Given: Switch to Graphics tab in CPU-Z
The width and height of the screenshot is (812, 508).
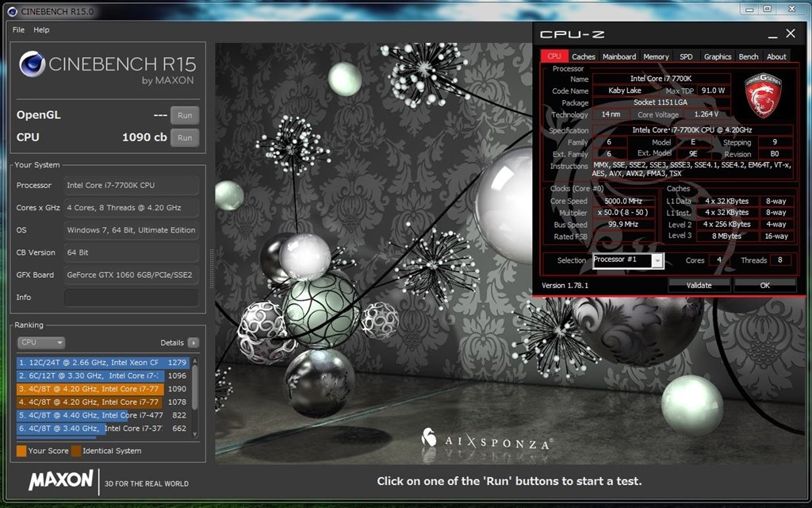Looking at the screenshot, I should [718, 56].
